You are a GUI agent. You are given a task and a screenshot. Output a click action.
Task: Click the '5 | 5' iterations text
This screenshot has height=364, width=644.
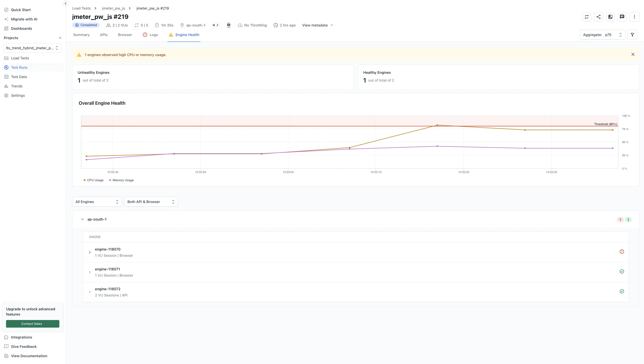click(144, 25)
